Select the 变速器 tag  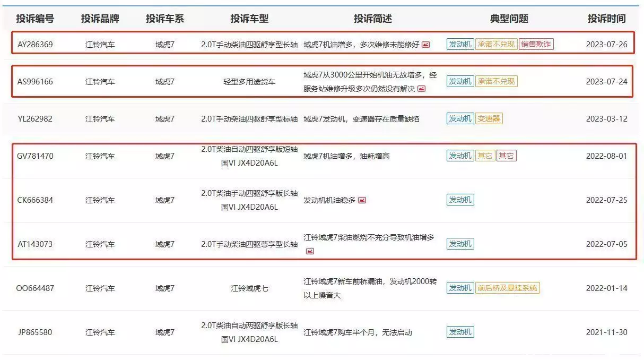coord(489,118)
